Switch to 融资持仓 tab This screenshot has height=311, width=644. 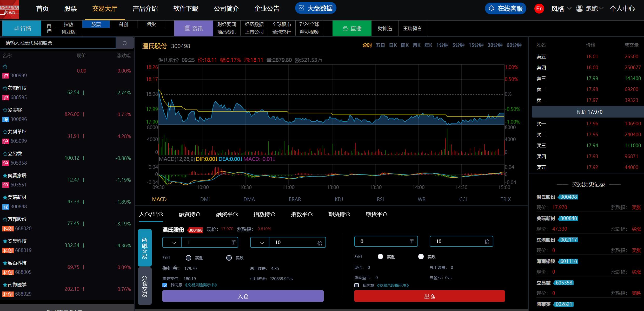click(190, 214)
